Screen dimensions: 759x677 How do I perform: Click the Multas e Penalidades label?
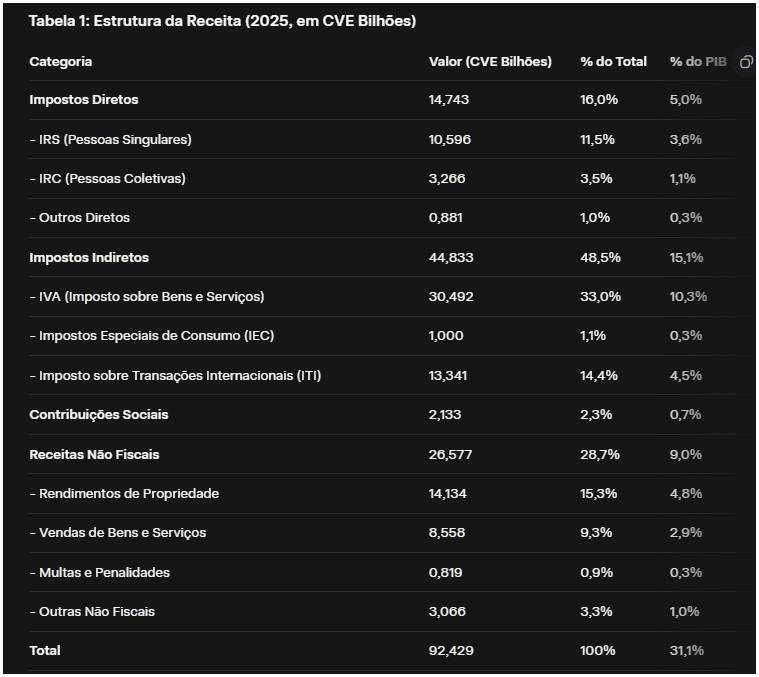(x=100, y=573)
